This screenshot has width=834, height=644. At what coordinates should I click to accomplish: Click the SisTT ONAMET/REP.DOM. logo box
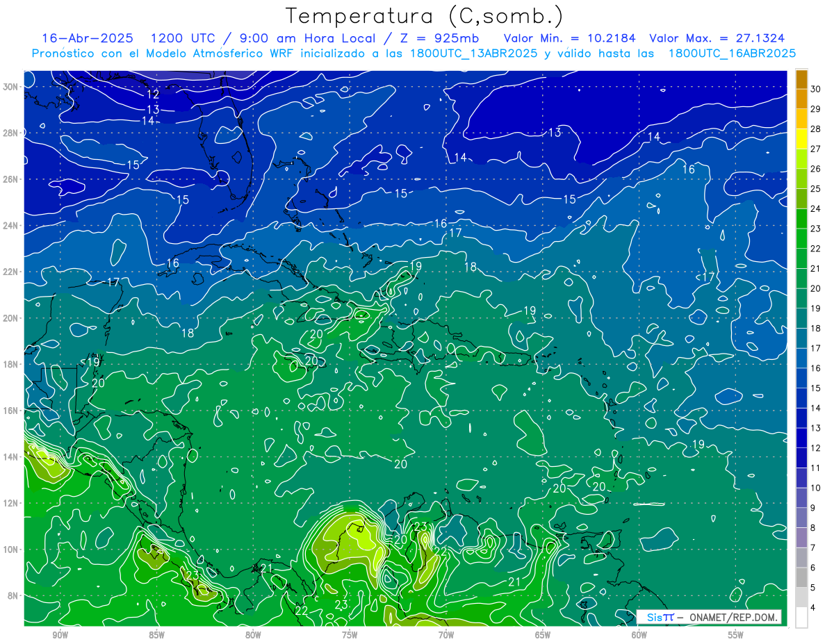tap(709, 617)
